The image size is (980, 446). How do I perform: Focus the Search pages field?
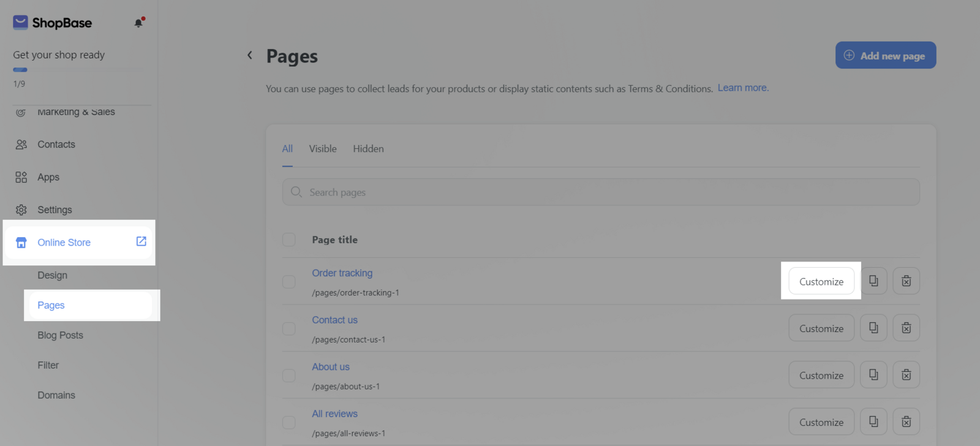(601, 192)
